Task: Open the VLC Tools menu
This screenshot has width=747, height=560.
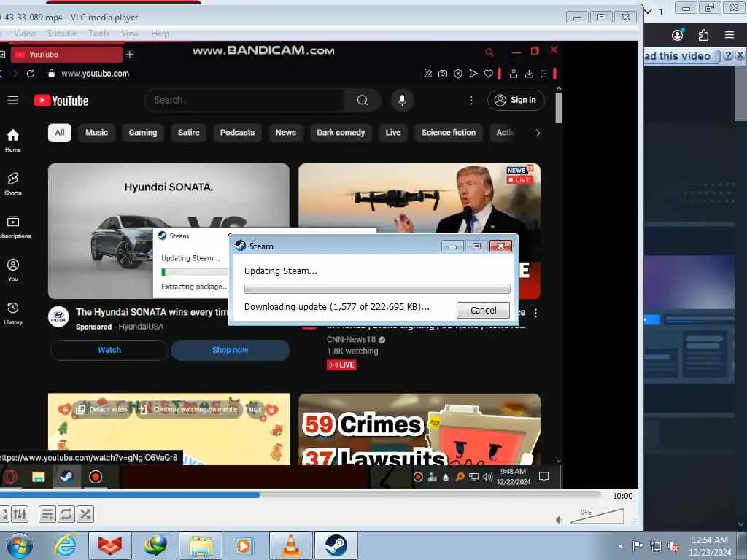Action: pos(98,34)
